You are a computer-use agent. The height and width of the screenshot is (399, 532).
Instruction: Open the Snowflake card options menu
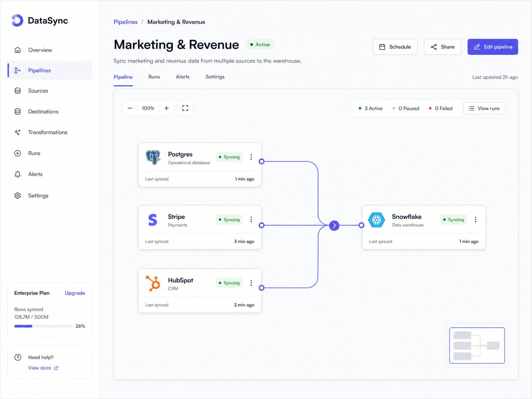point(475,220)
